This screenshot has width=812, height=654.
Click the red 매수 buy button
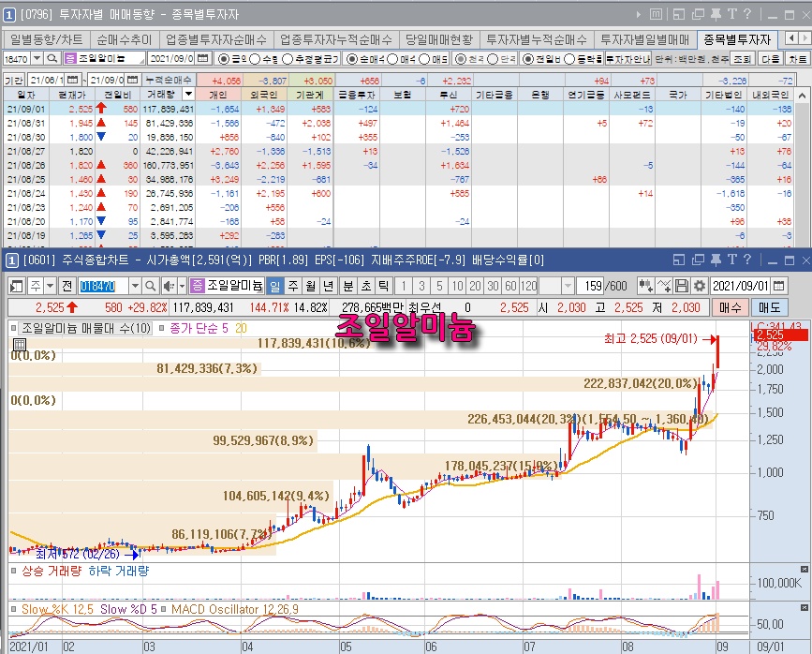click(731, 307)
